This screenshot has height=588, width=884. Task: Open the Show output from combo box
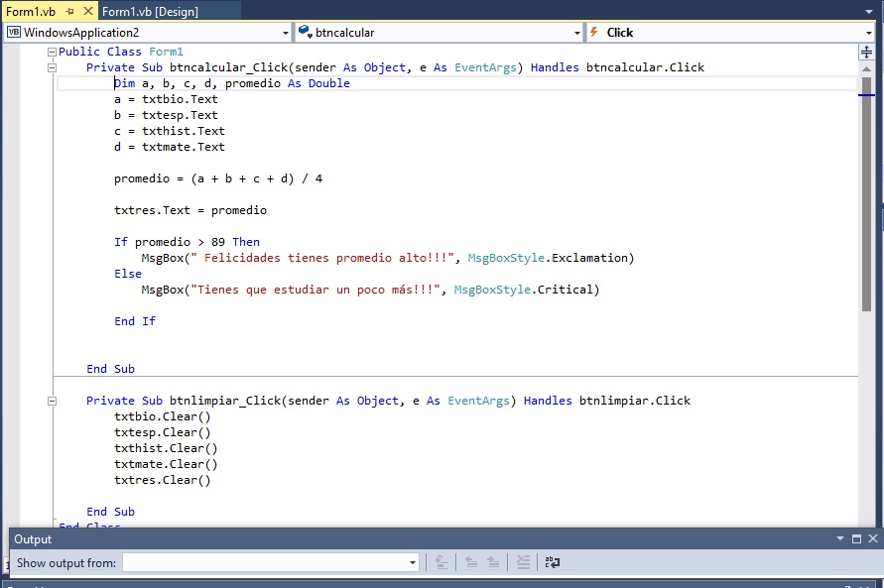point(411,562)
